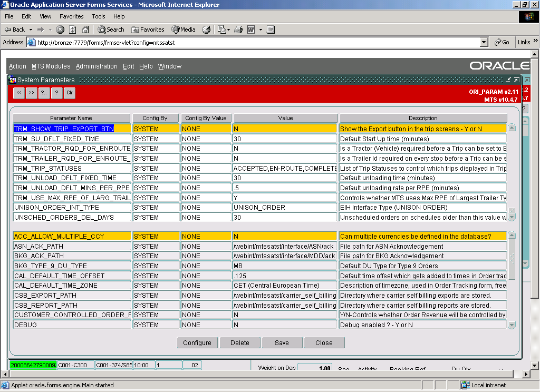
Task: Open the Links toolbar chevron
Action: pos(535,41)
